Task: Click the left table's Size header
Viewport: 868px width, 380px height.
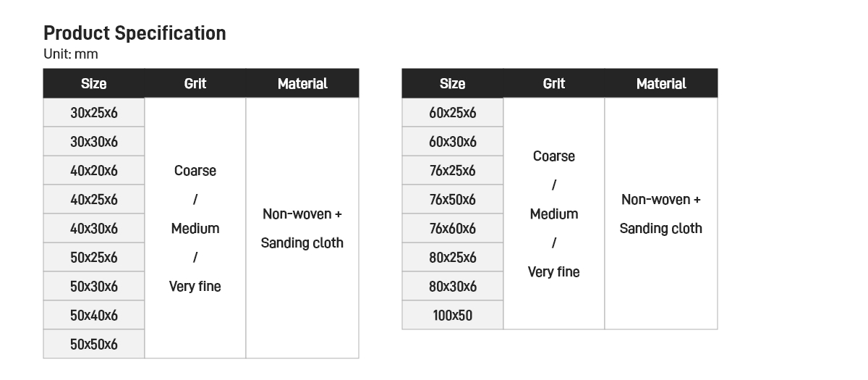Action: tap(93, 84)
